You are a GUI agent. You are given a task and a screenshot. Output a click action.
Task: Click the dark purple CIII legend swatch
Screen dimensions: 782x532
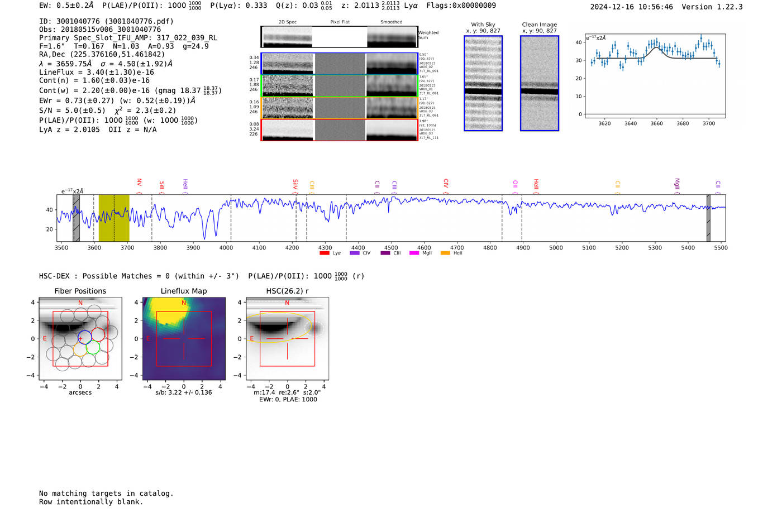coord(385,253)
